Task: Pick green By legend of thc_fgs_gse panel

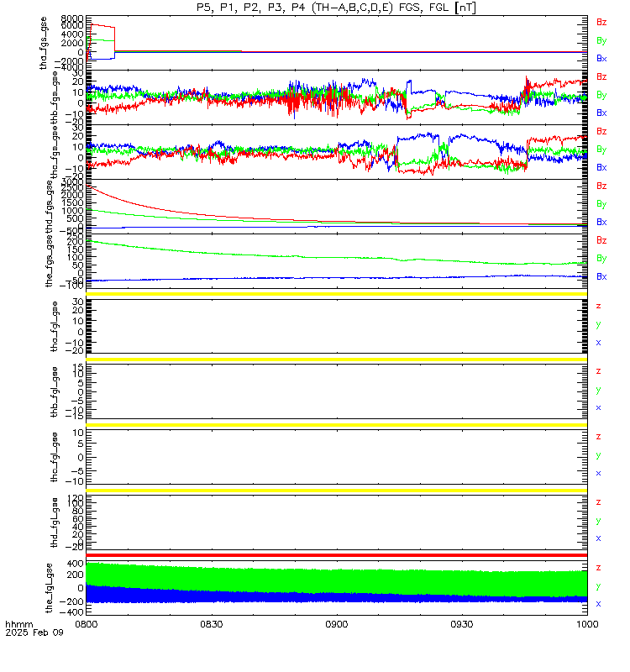Action: [601, 150]
